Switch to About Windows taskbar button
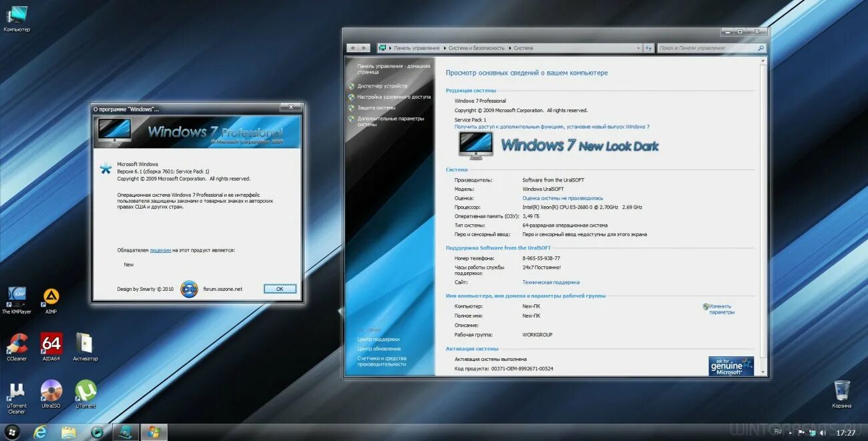Image resolution: width=868 pixels, height=441 pixels. [154, 432]
